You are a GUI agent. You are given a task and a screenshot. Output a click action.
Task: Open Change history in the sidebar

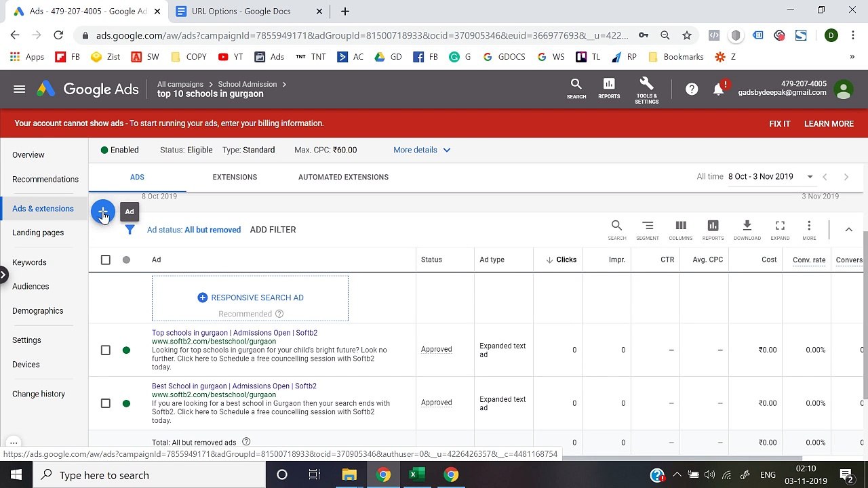click(39, 394)
